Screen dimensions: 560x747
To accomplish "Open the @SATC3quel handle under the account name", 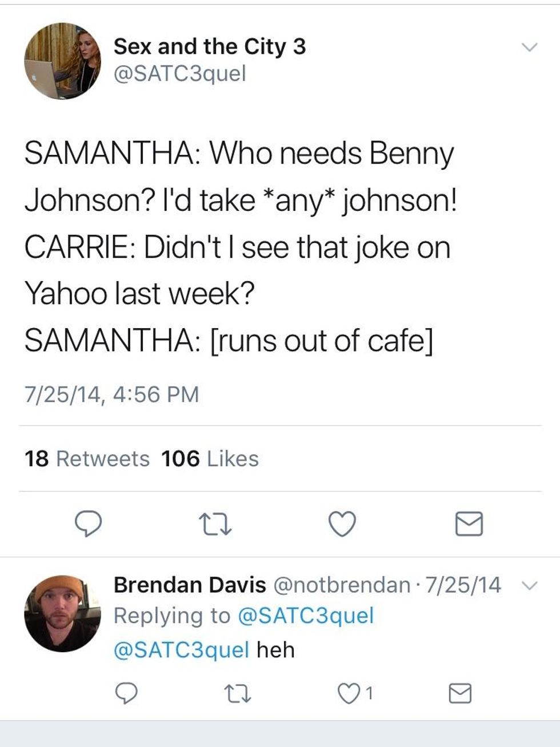I will coord(179,74).
